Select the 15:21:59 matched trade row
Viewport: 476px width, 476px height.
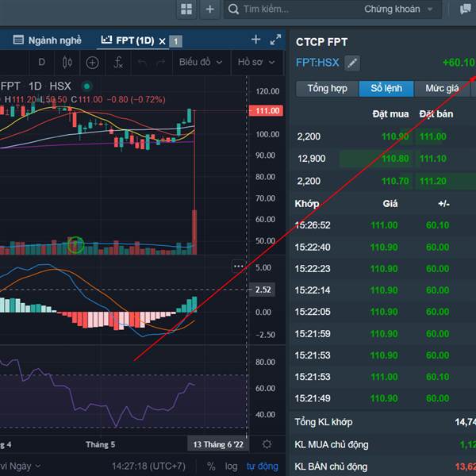(384, 334)
